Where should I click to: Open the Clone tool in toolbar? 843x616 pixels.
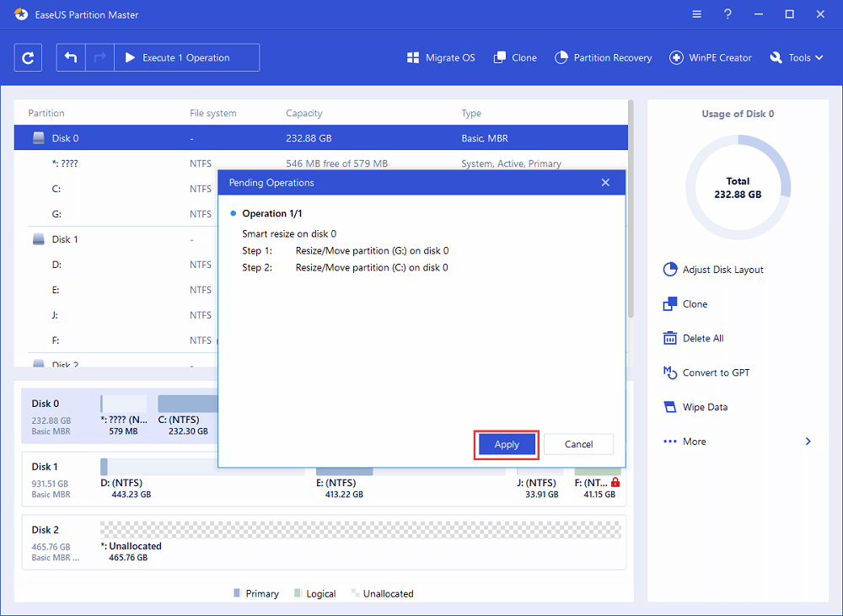[x=515, y=57]
